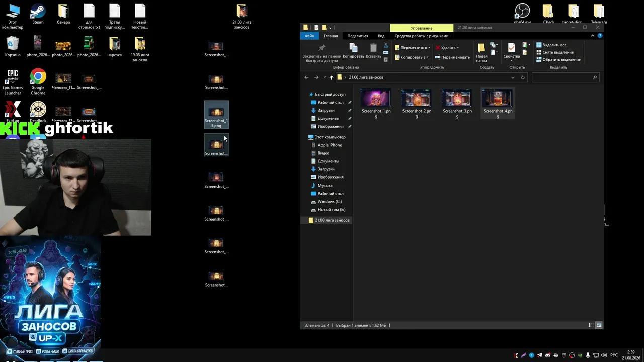Click the taskbar clock showing 2:39
This screenshot has height=362, width=644.
630,355
